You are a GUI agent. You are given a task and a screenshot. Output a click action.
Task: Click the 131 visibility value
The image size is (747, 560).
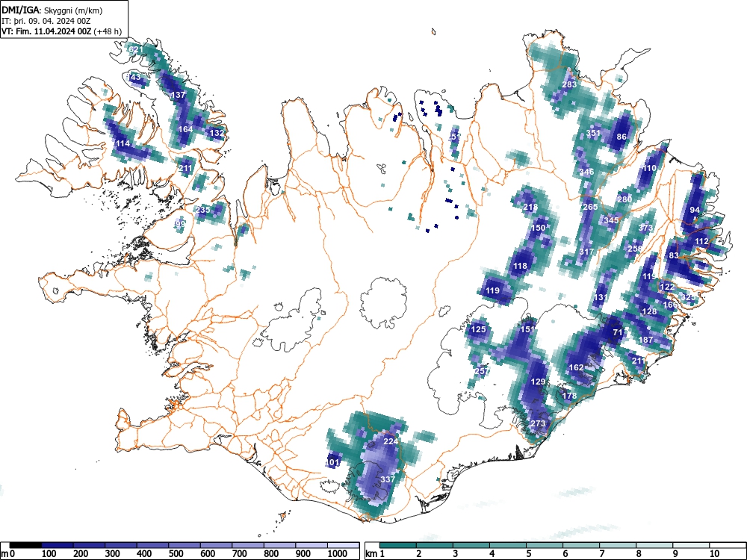tap(601, 297)
